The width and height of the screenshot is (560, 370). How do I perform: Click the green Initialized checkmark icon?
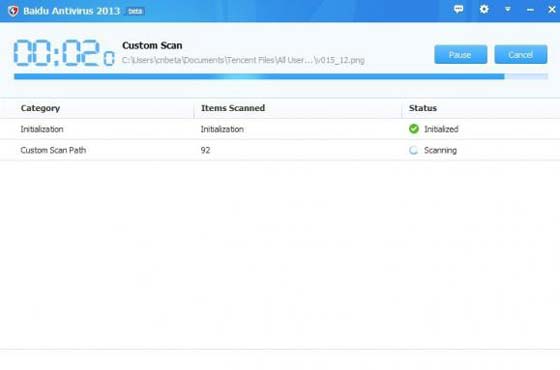pyautogui.click(x=414, y=129)
